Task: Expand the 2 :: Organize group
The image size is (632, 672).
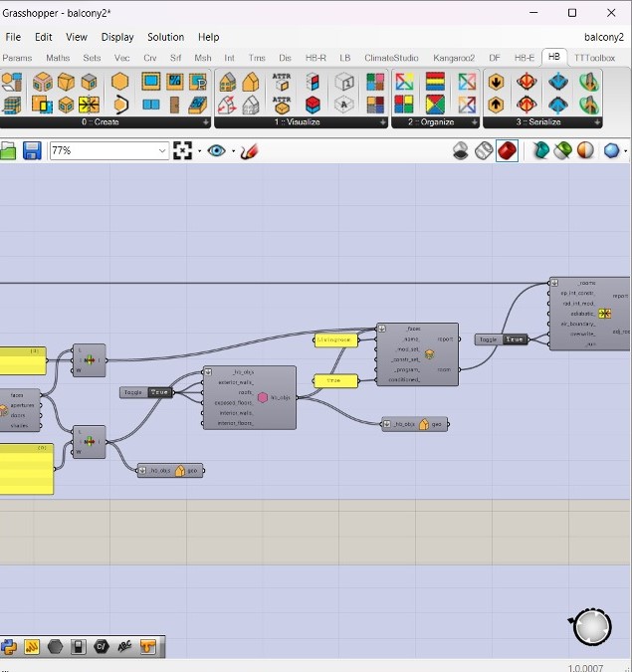Action: click(x=475, y=122)
